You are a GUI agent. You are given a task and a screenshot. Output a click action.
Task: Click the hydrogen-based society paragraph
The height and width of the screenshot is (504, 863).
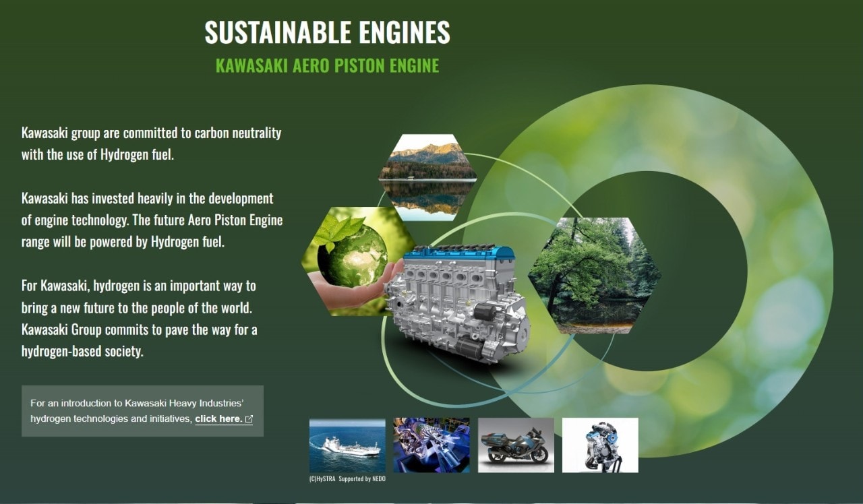[139, 319]
